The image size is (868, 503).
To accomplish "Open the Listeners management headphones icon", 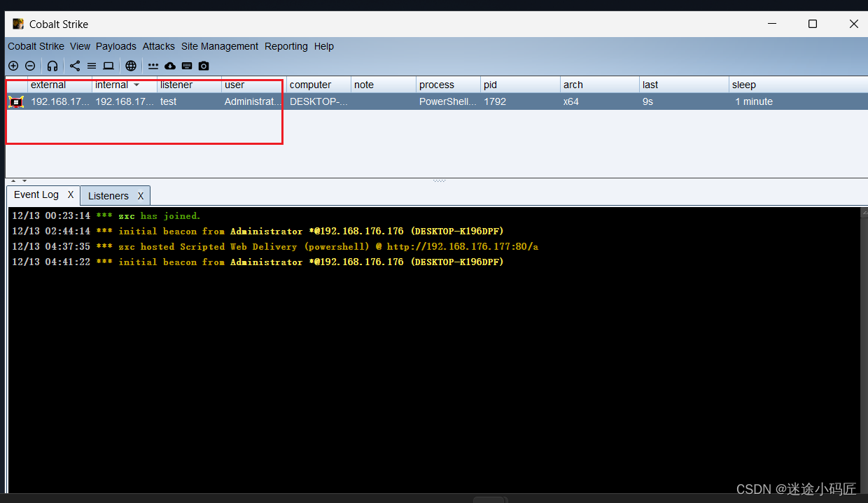I will [52, 65].
